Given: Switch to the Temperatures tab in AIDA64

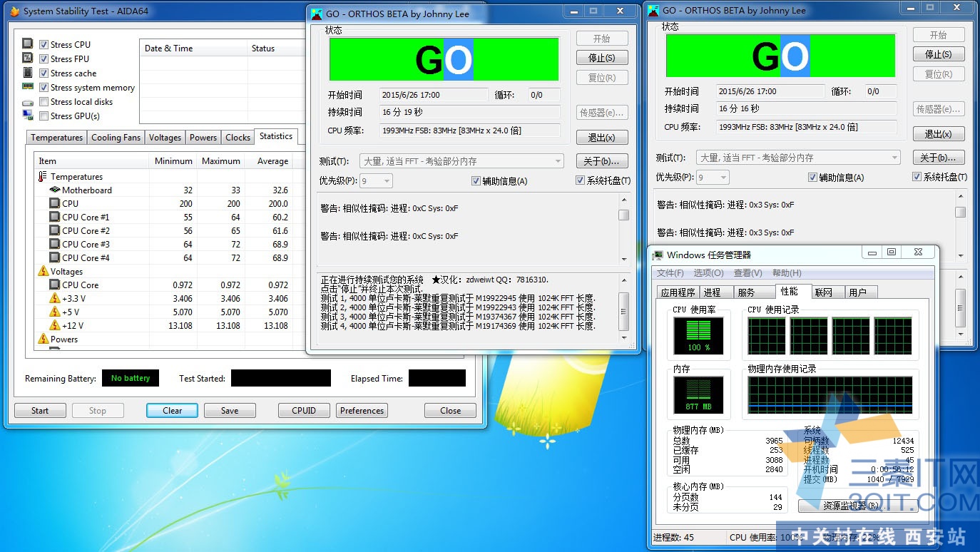Looking at the screenshot, I should 57,138.
